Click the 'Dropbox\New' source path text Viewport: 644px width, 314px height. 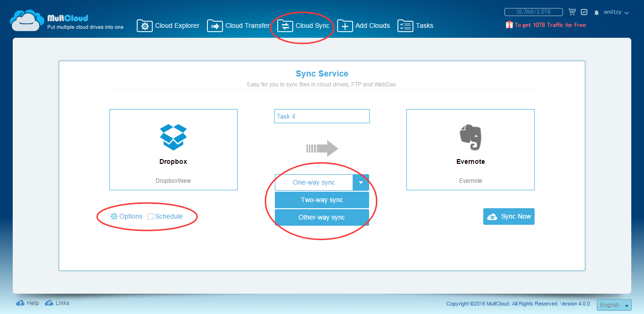(173, 181)
